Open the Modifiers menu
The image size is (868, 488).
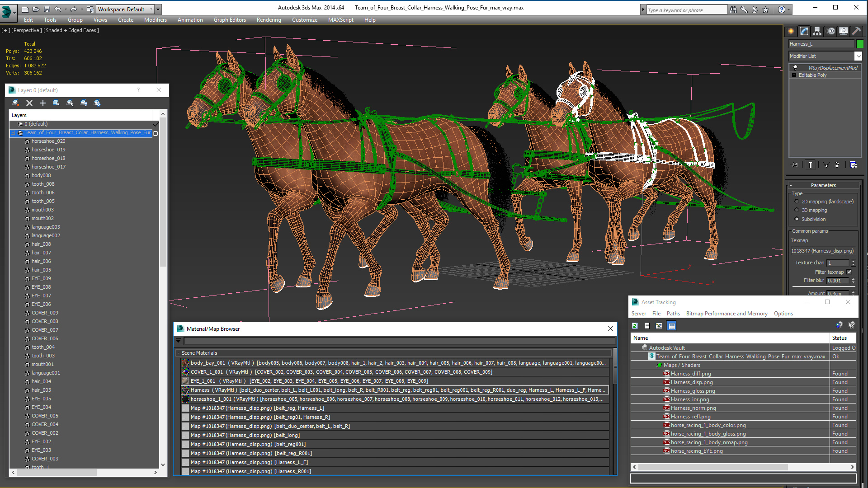[156, 20]
